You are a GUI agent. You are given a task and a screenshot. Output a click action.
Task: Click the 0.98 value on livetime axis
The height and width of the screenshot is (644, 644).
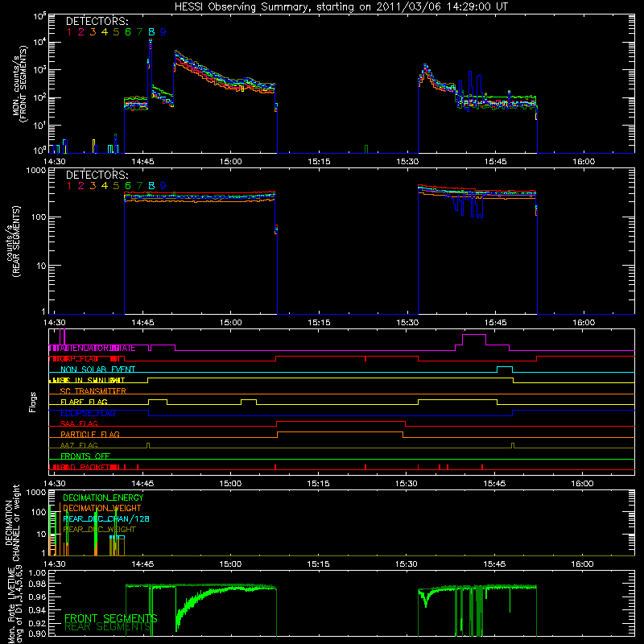coord(38,583)
